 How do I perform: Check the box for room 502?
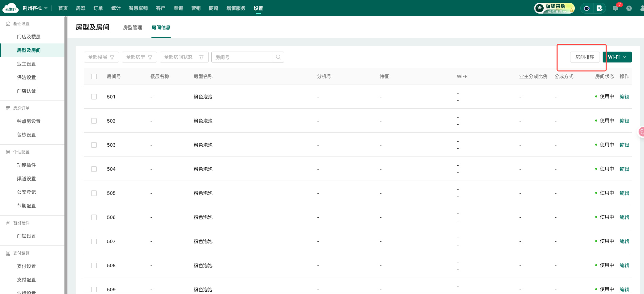[x=94, y=121]
